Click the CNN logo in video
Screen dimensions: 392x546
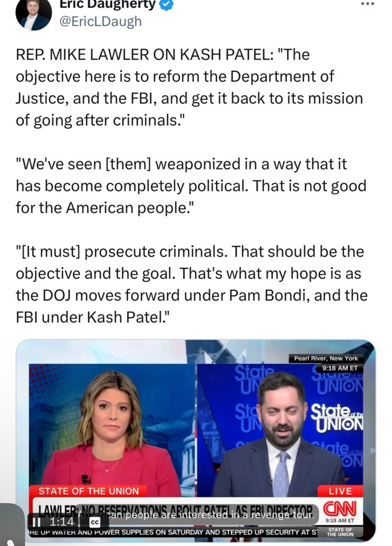pyautogui.click(x=340, y=508)
